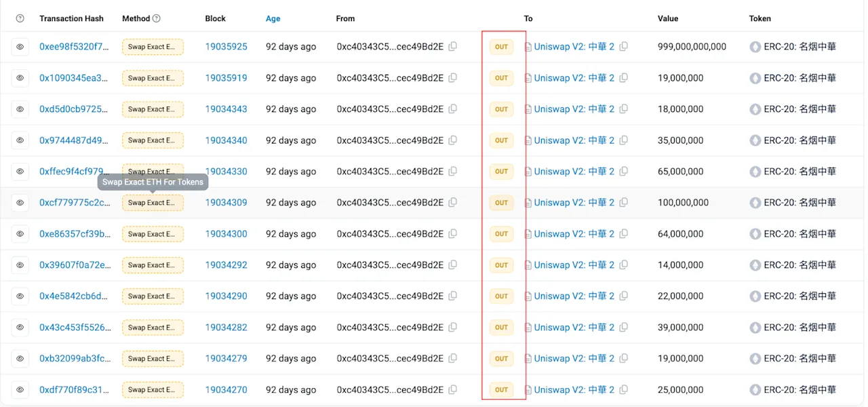
Task: Open block 19034330
Action: click(226, 172)
